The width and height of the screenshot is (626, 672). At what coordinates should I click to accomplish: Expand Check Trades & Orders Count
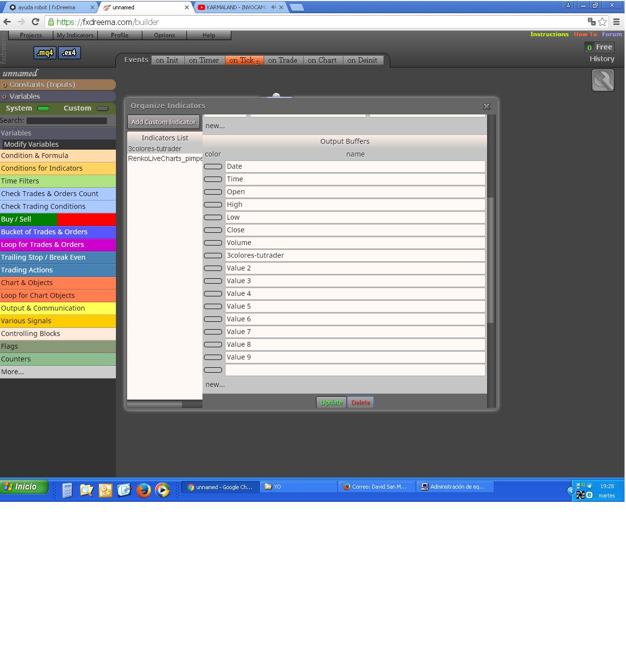point(58,194)
